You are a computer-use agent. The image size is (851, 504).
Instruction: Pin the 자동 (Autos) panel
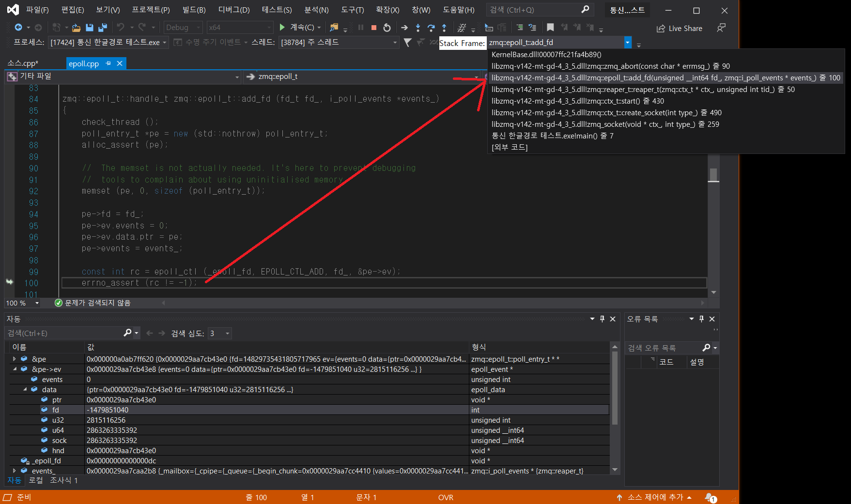pyautogui.click(x=602, y=319)
